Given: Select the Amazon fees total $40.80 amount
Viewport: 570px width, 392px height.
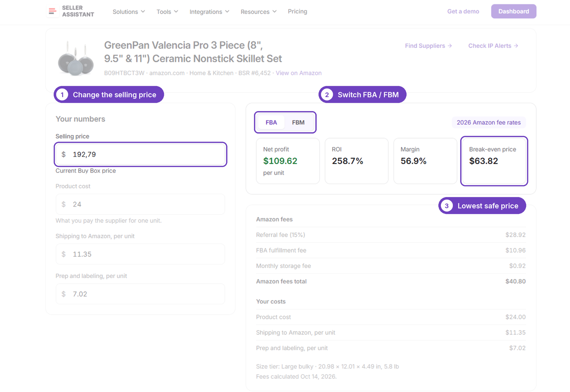Looking at the screenshot, I should [x=515, y=281].
